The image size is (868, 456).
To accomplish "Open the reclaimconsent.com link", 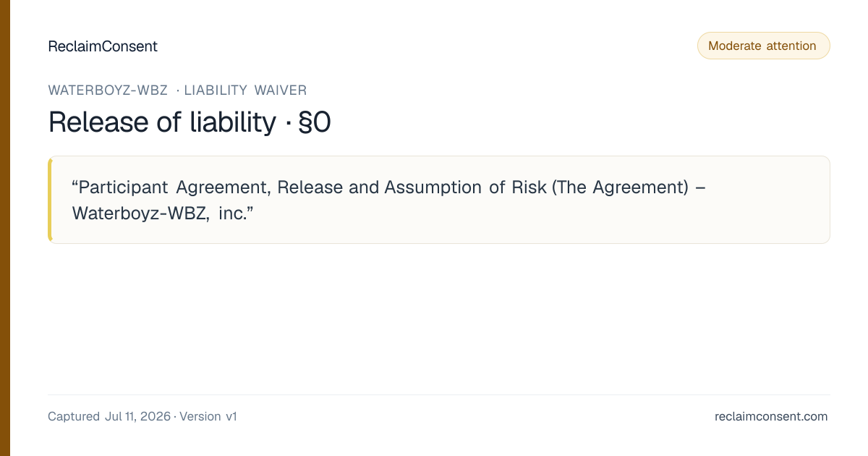I will (771, 416).
